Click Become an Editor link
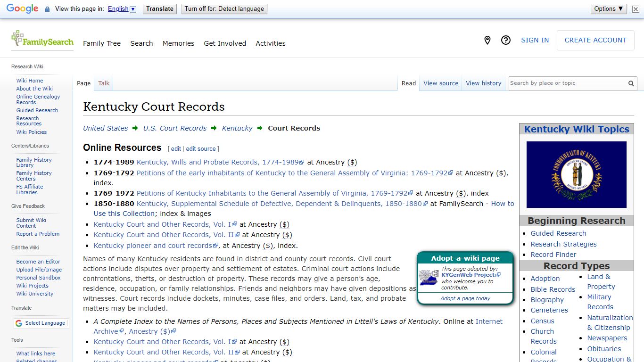 pyautogui.click(x=38, y=262)
